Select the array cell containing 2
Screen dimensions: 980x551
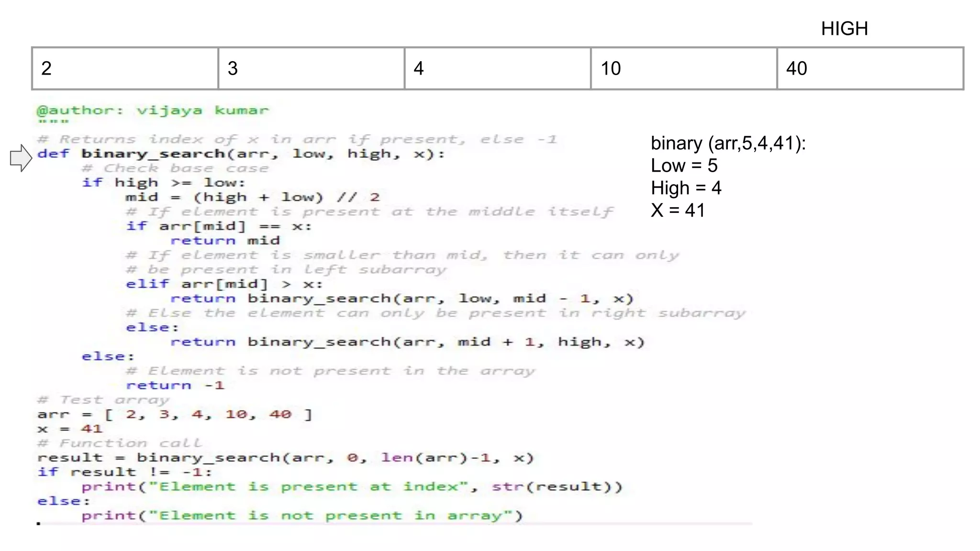[x=125, y=68]
